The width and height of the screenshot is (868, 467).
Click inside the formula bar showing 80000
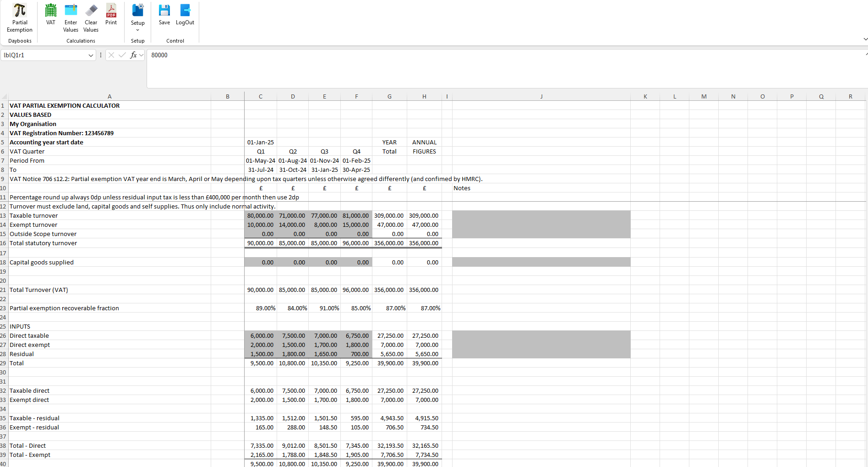tap(229, 55)
